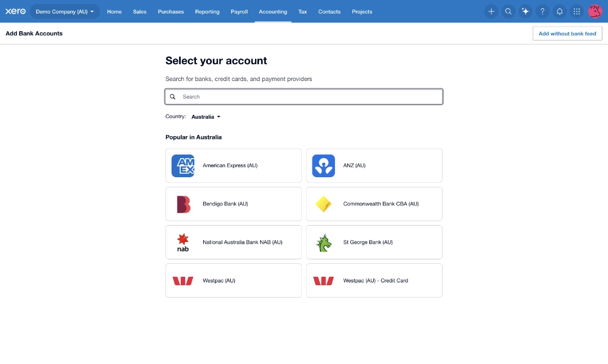Image resolution: width=608 pixels, height=364 pixels.
Task: Select Westpac (AU) label
Action: [218, 281]
